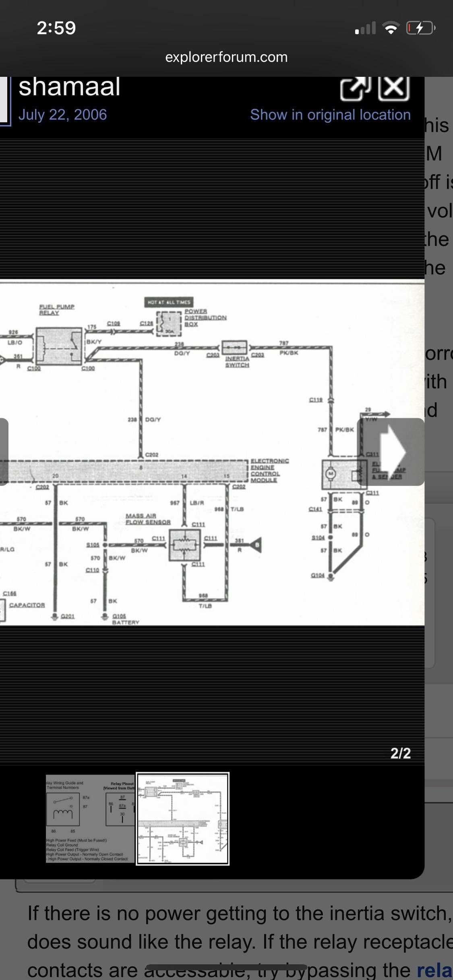This screenshot has width=453, height=980.
Task: Tap the previous image arrow handle
Action: [x=4, y=452]
